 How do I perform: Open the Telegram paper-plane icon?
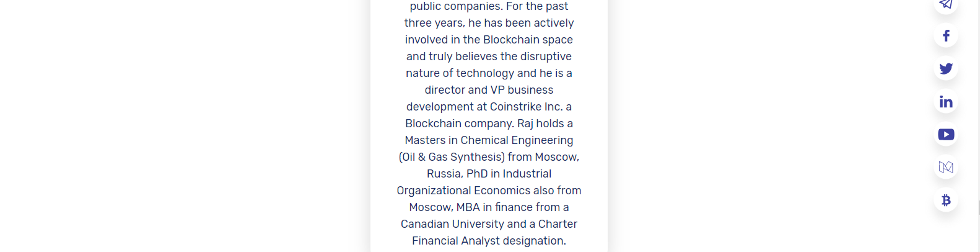[x=946, y=4]
